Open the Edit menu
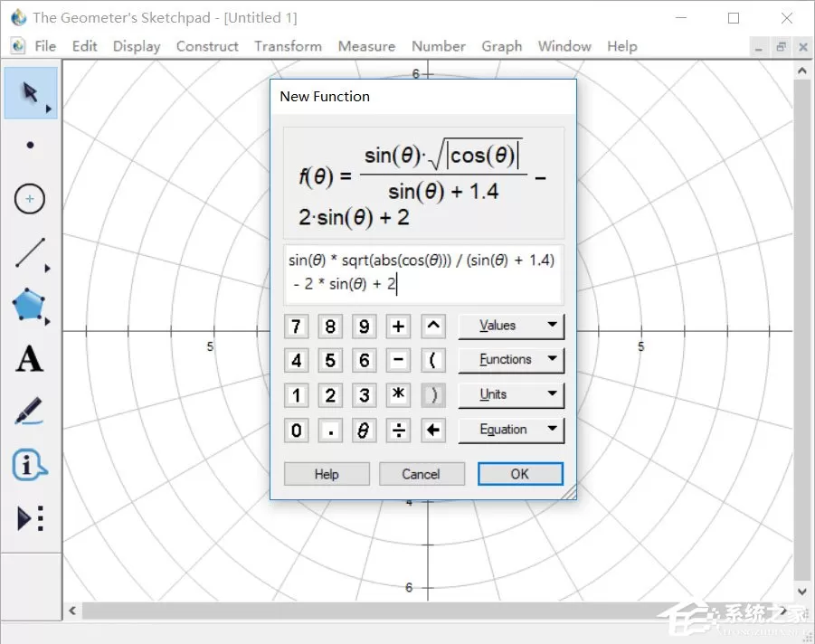The image size is (815, 644). pos(84,46)
